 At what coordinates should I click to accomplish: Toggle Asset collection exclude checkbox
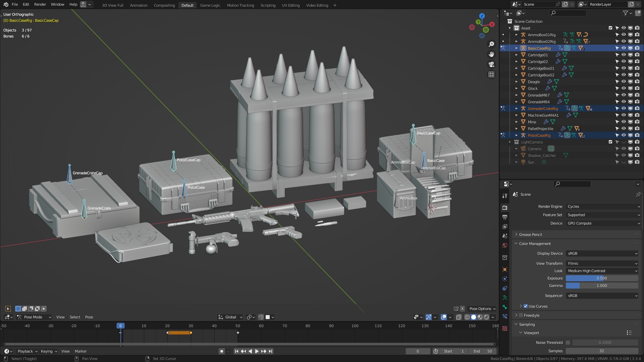point(610,28)
